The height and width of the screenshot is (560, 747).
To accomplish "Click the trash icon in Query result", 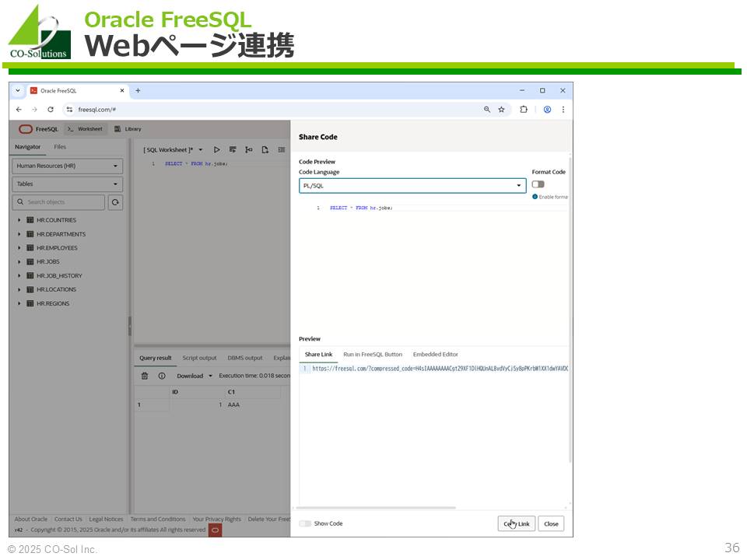I will [x=145, y=376].
